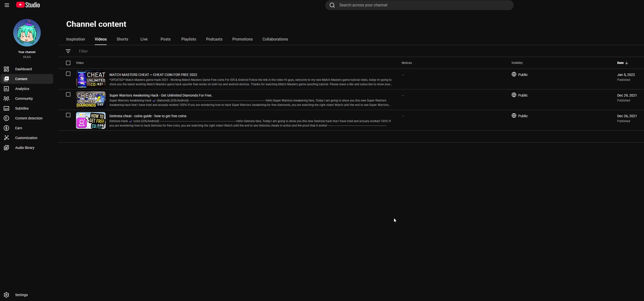Screen dimensions: 644x301
Task: Click the Earn dollar icon
Action: point(6,128)
